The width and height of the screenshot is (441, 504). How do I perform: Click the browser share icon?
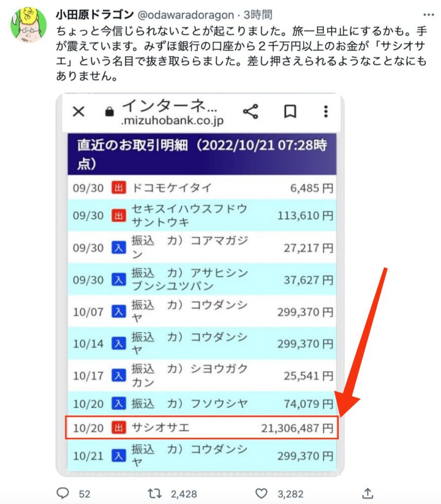pos(250,112)
